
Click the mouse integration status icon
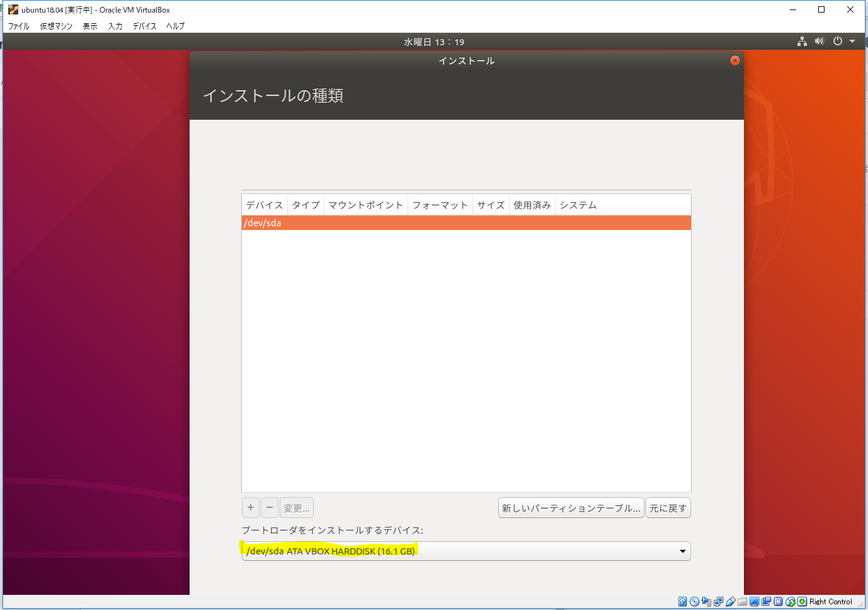[791, 602]
